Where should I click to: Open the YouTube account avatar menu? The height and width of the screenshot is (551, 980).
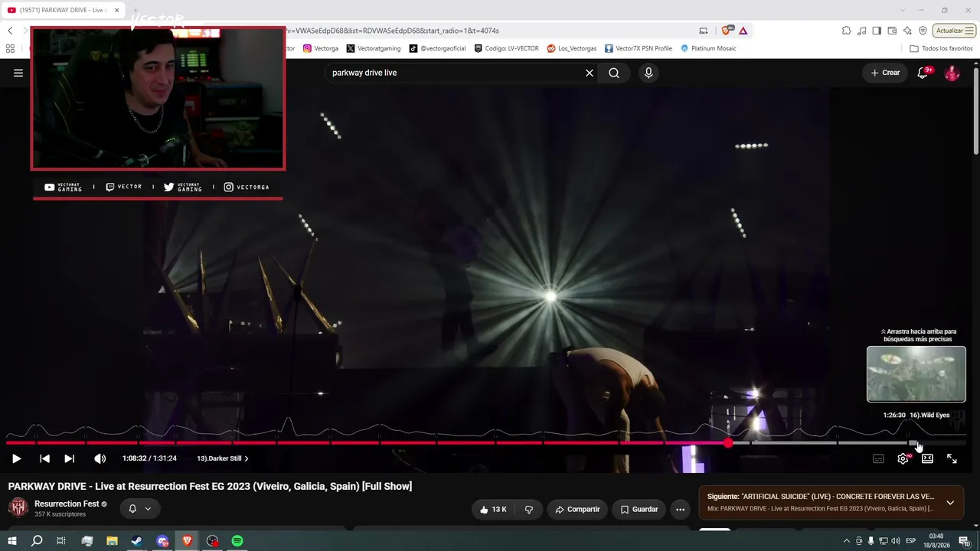click(952, 73)
